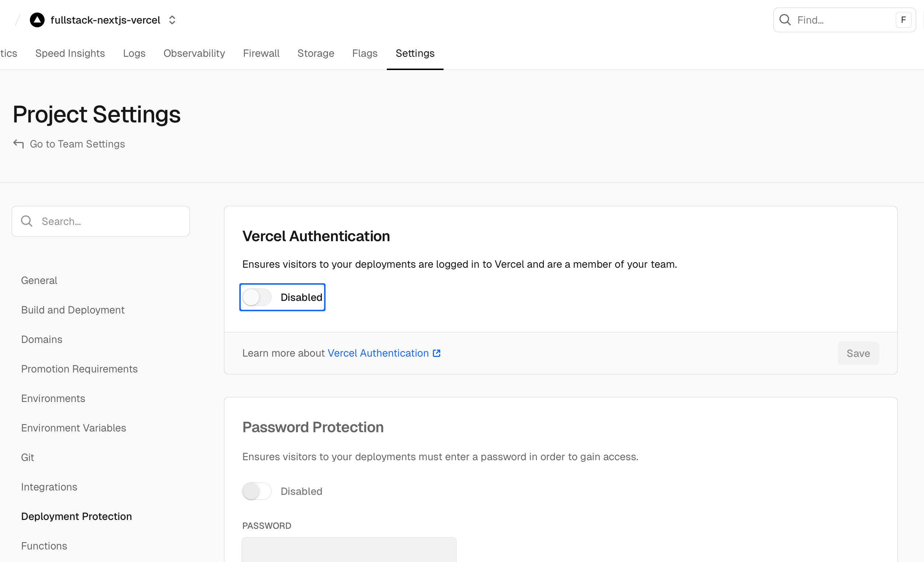Open the external link icon after Vercel Authentication
Viewport: 924px width, 562px height.
coord(437,353)
